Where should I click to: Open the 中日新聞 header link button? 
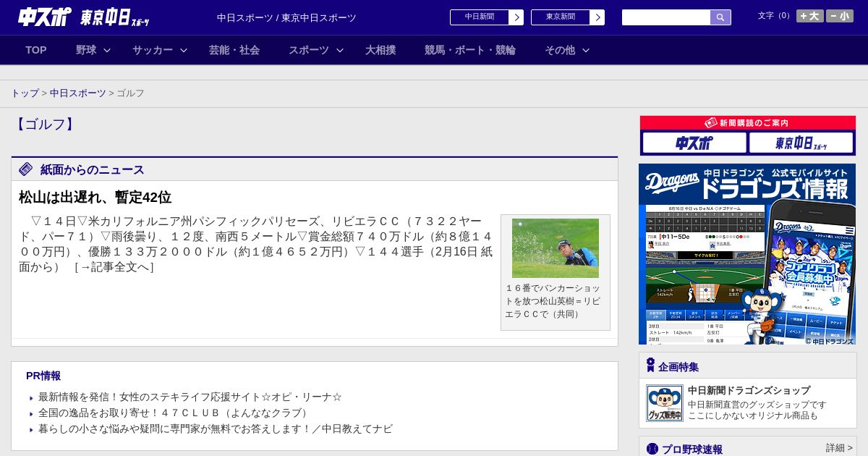480,17
